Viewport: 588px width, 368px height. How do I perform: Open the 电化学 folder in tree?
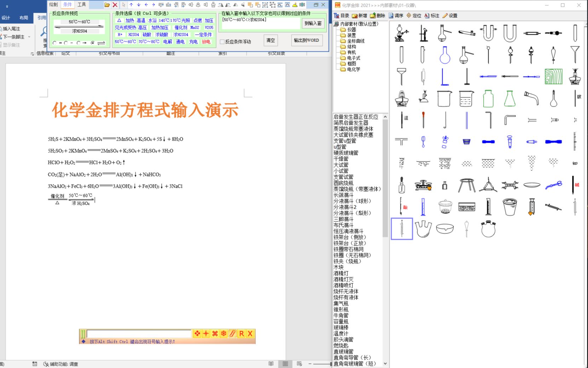(350, 69)
